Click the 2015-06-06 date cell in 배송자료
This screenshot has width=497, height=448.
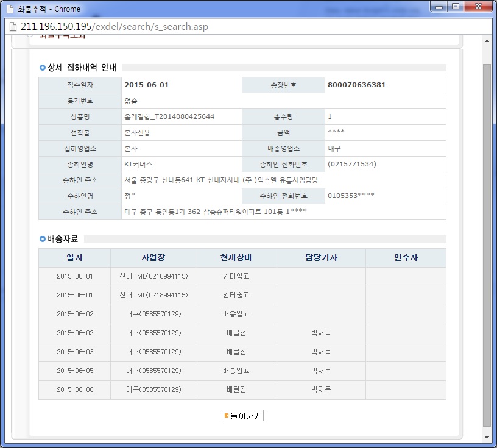click(74, 389)
